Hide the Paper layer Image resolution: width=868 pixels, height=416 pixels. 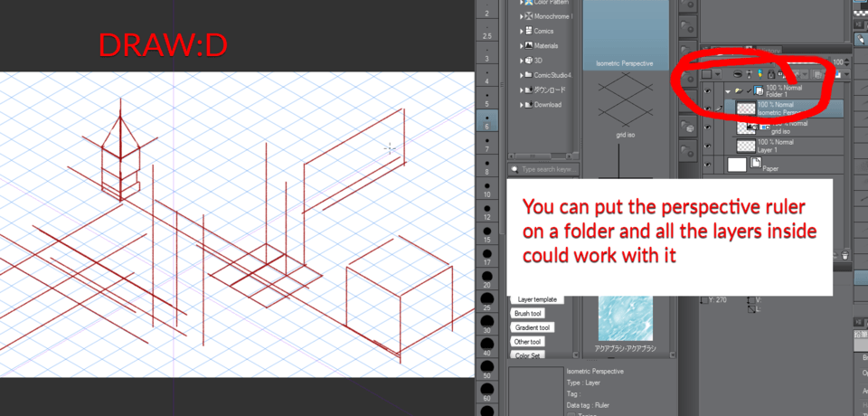tap(708, 165)
